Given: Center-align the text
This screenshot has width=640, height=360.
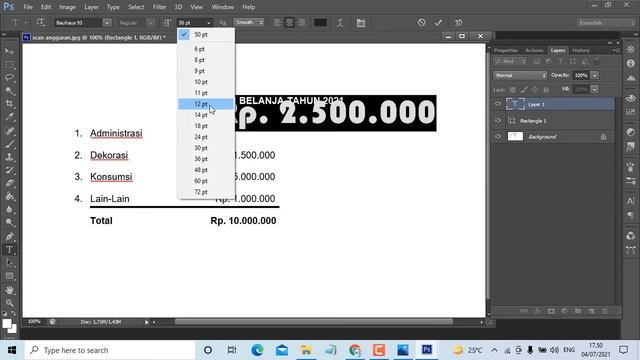Looking at the screenshot, I should pos(289,22).
